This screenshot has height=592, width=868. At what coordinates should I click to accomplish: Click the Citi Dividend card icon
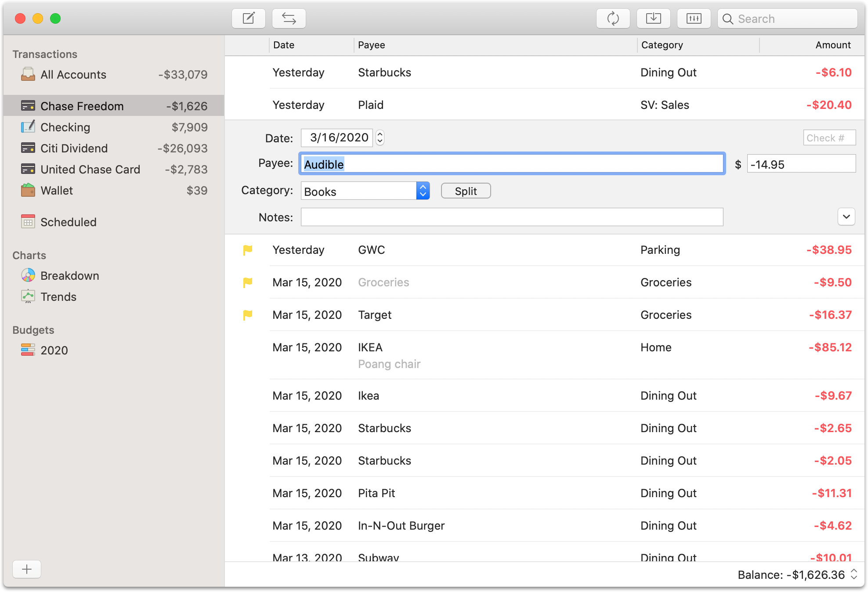click(28, 148)
